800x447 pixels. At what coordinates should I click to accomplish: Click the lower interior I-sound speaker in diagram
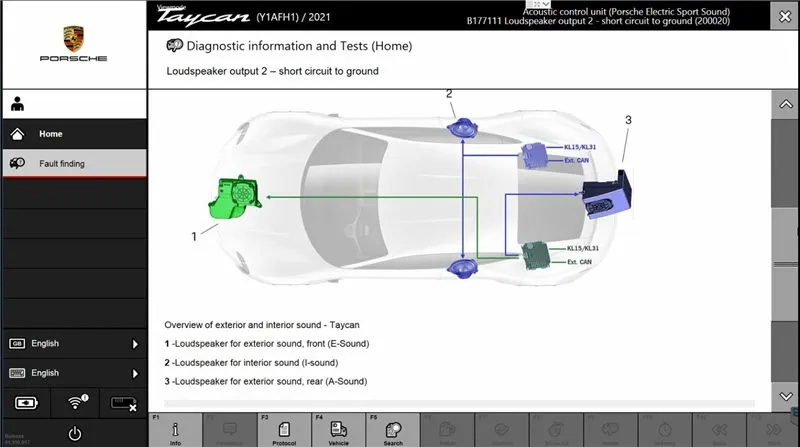point(462,268)
